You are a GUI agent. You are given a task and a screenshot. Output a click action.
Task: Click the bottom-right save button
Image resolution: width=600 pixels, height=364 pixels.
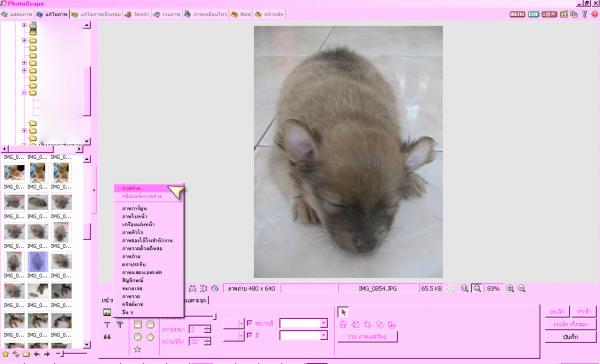coord(570,337)
